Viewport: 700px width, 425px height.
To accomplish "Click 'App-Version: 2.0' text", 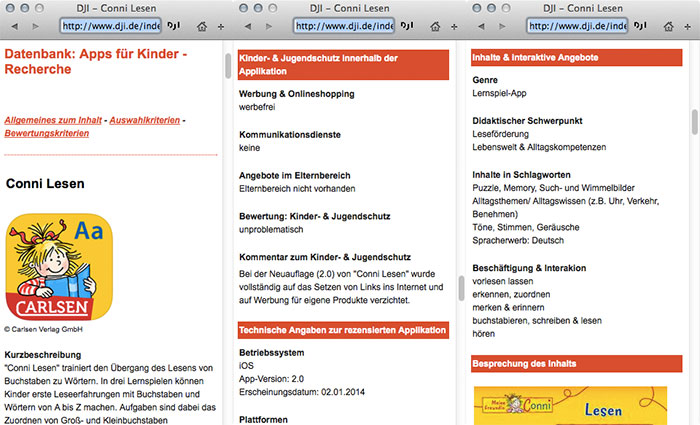I will pyautogui.click(x=271, y=379).
